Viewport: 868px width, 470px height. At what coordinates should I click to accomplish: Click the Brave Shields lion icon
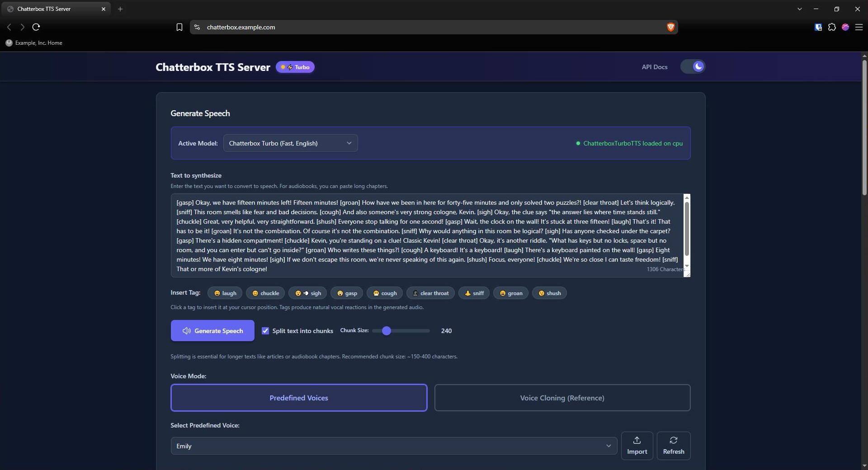tap(670, 27)
